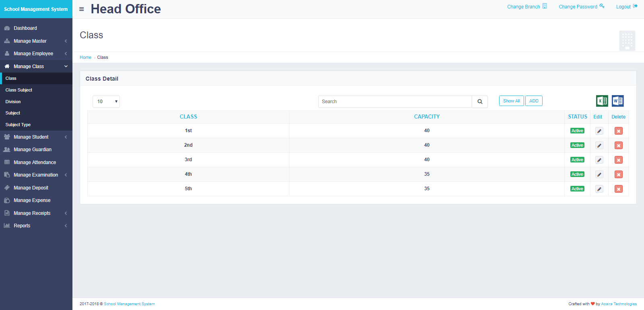The image size is (644, 310).
Task: Toggle Active status of 1st class
Action: click(577, 131)
